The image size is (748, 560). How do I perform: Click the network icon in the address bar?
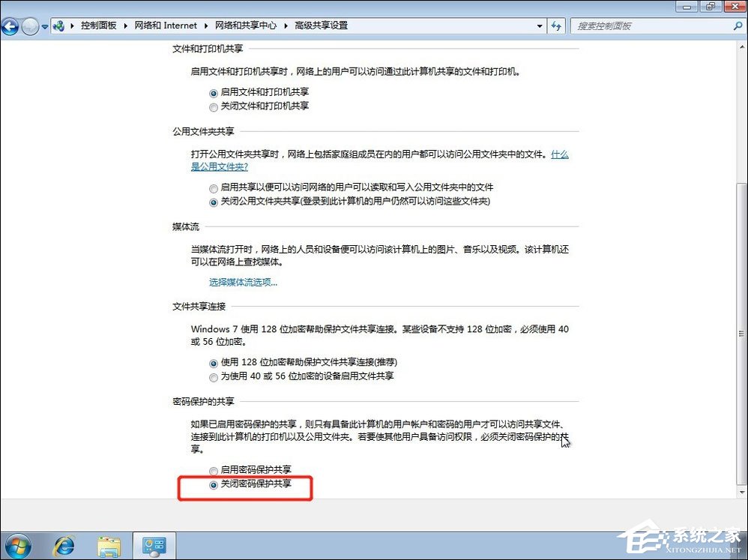pos(58,25)
